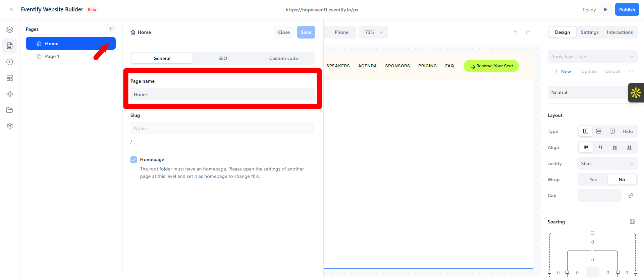Click the top padding spacing value
The image size is (644, 277).
tap(593, 260)
